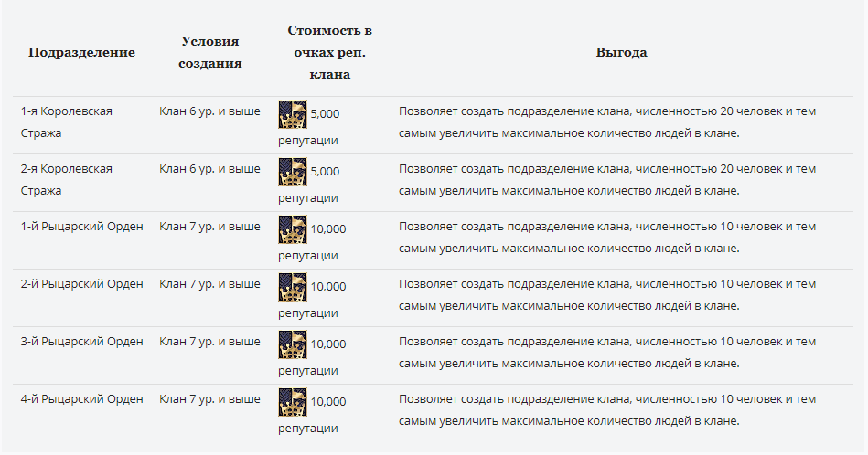Click the benefit description for 2-я Королевская Стража
Image resolution: width=868 pixels, height=455 pixels.
[x=607, y=180]
